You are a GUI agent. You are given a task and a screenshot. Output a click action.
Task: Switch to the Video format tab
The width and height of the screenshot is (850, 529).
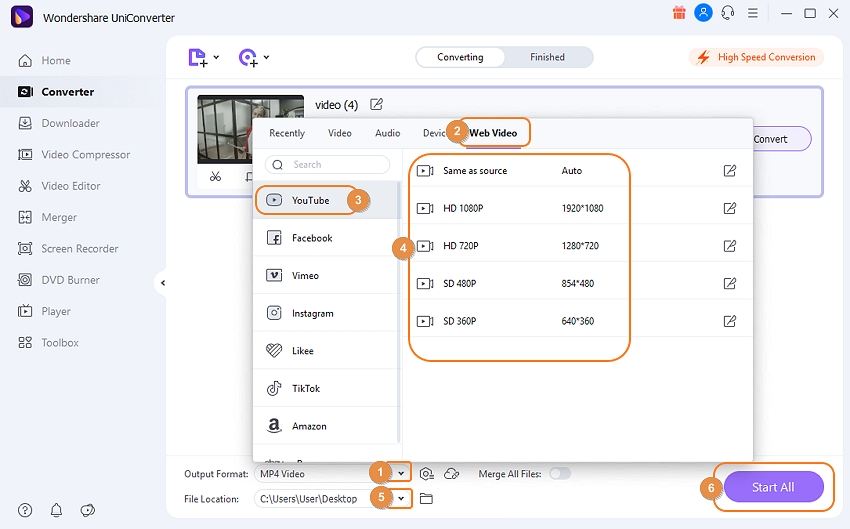click(x=340, y=133)
